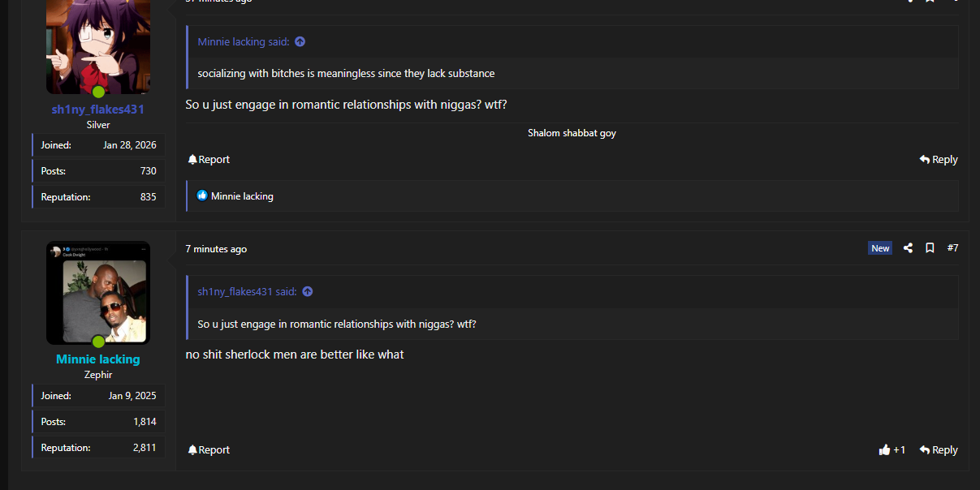
Task: Click the blue like reaction icon under the first post
Action: coord(202,196)
